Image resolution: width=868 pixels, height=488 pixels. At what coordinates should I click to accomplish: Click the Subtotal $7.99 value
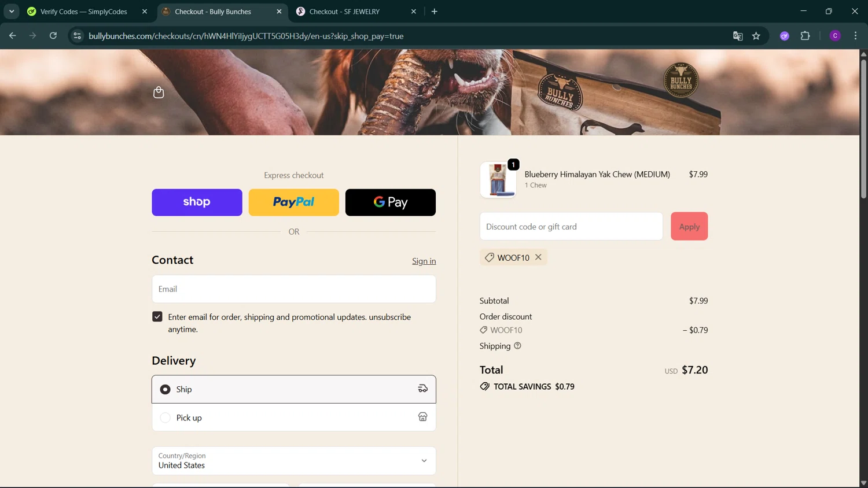tap(698, 301)
